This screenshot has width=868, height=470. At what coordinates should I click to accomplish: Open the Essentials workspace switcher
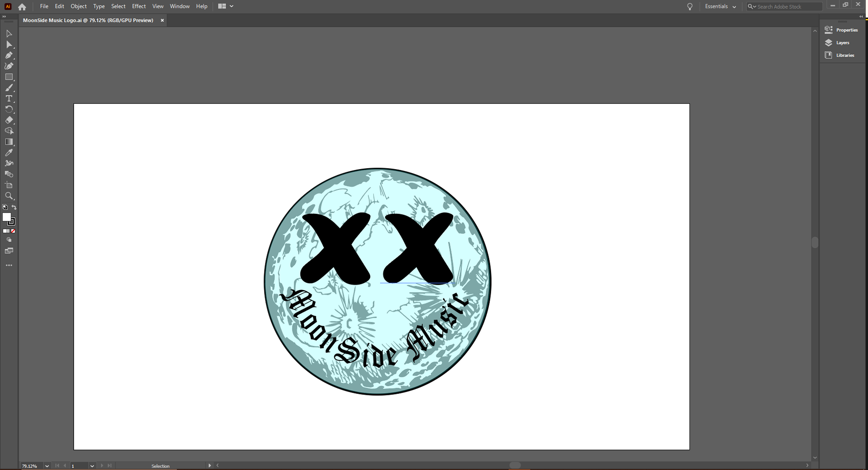721,6
